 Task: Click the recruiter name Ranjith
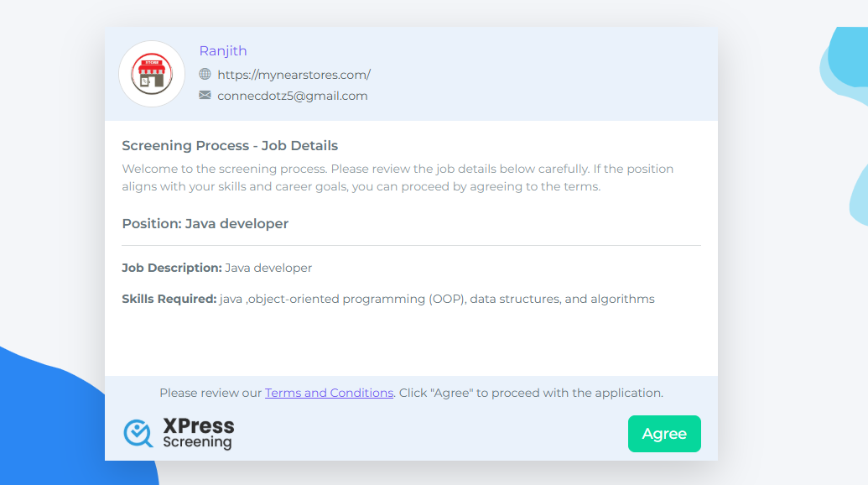coord(223,51)
